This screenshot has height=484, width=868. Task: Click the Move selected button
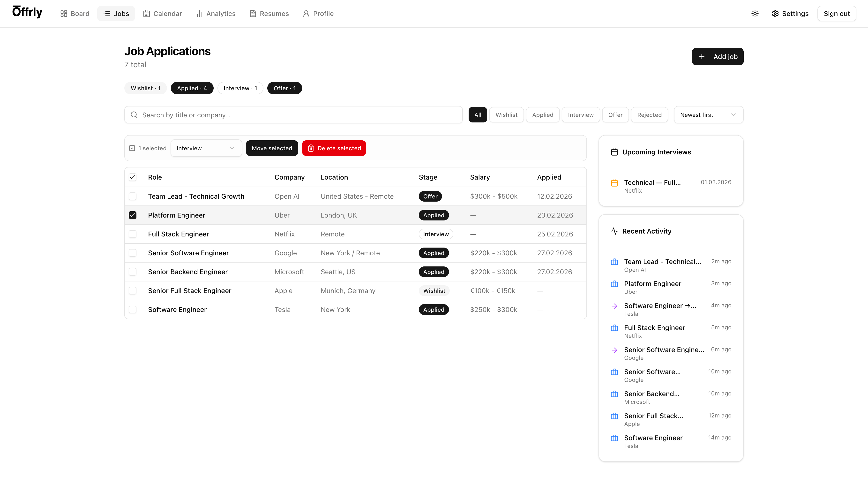(272, 148)
